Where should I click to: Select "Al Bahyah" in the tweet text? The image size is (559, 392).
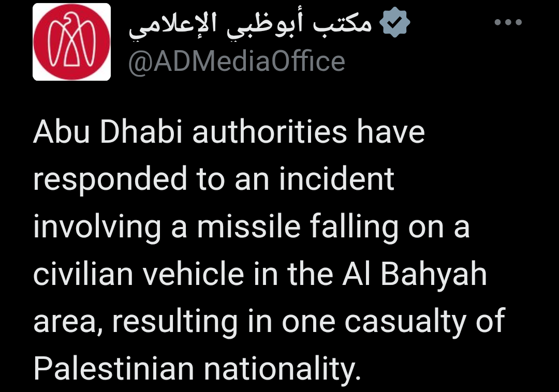[x=414, y=275]
